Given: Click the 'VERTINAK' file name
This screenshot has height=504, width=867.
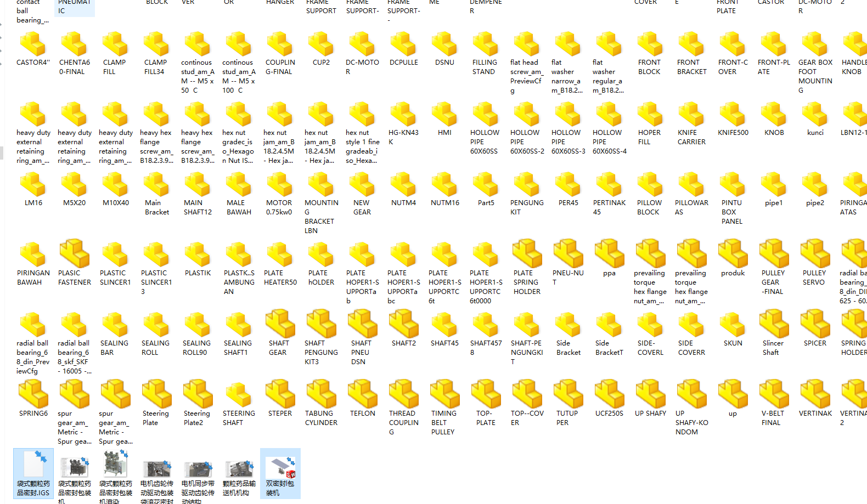Looking at the screenshot, I should point(815,414).
